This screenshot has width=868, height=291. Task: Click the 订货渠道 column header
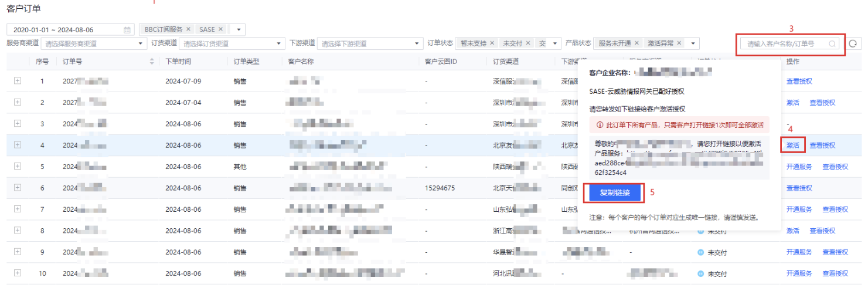coord(506,61)
